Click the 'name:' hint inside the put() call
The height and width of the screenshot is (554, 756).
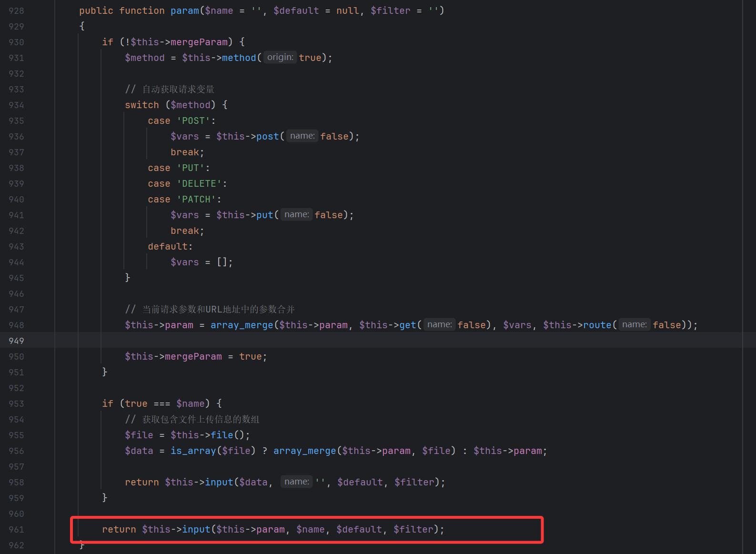(x=296, y=215)
